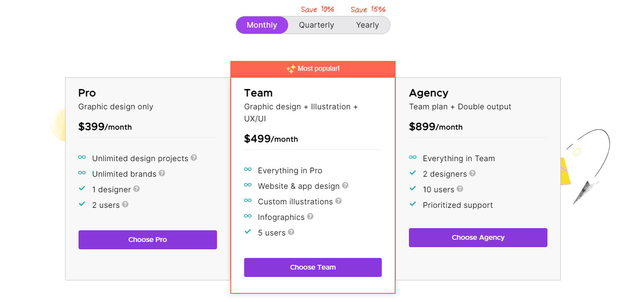
Task: Click help icon next to Unlimited brands
Action: (x=162, y=173)
